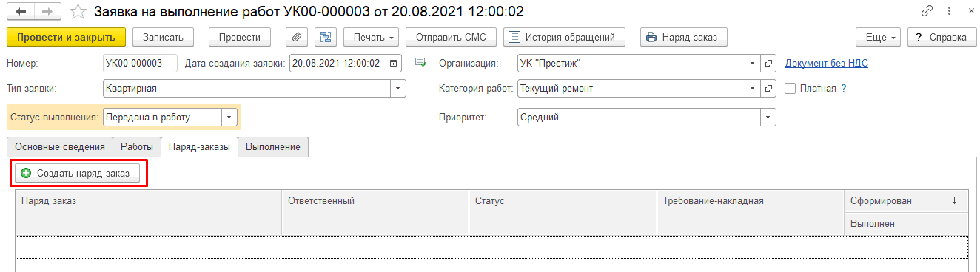
Task: Open the document structure icon next to paperclip
Action: coord(326,37)
